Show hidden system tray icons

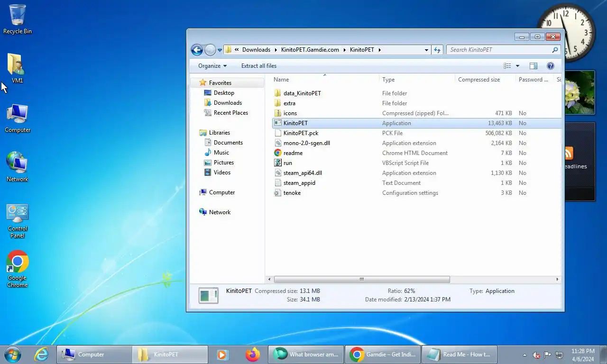point(524,355)
